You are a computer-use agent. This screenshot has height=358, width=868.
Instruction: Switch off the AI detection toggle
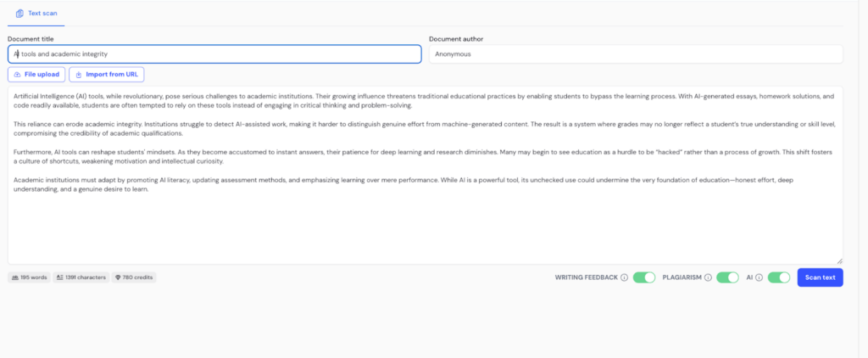[779, 277]
